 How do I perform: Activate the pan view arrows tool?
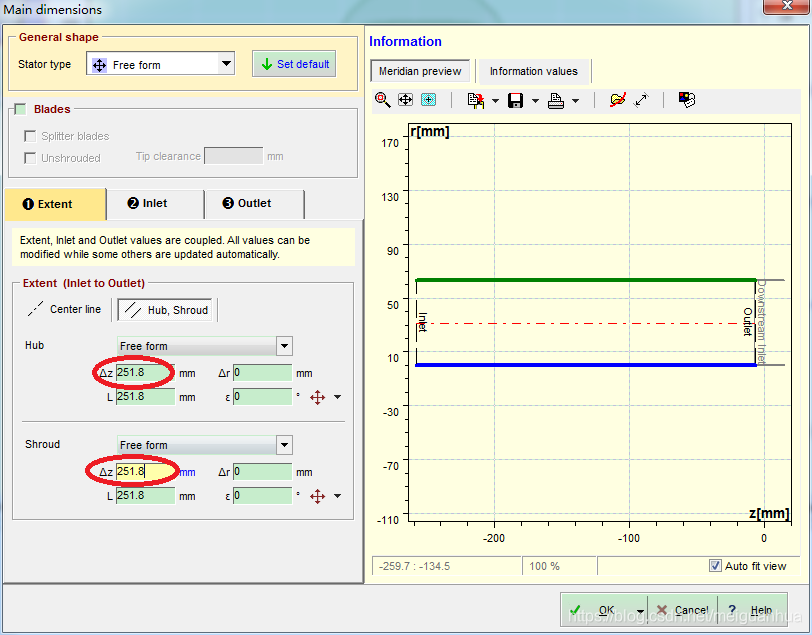[405, 99]
